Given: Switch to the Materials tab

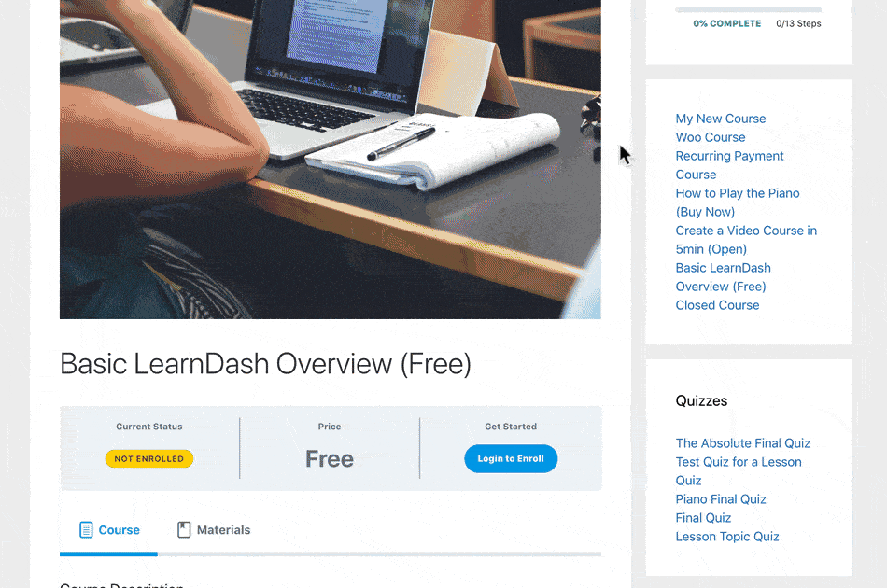Looking at the screenshot, I should (x=214, y=530).
